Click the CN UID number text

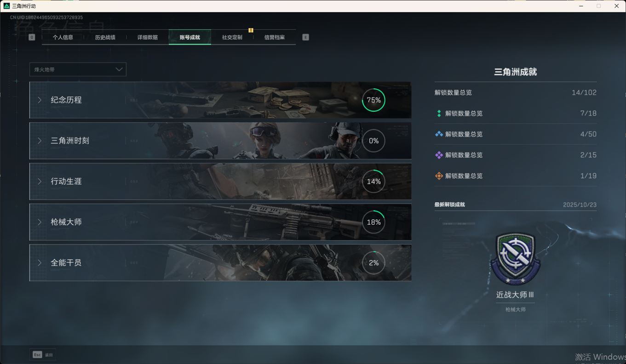click(46, 17)
